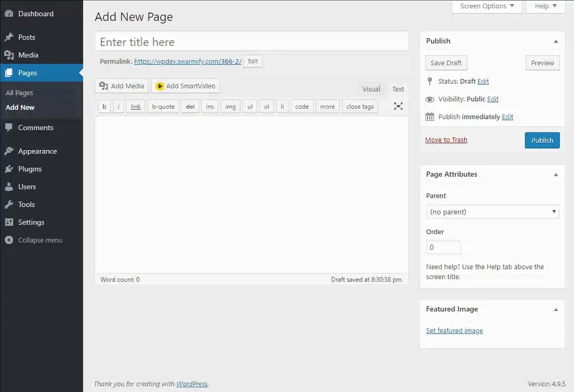Viewport: 574px width, 392px height.
Task: Click the Word count: 0 text
Action: 120,279
